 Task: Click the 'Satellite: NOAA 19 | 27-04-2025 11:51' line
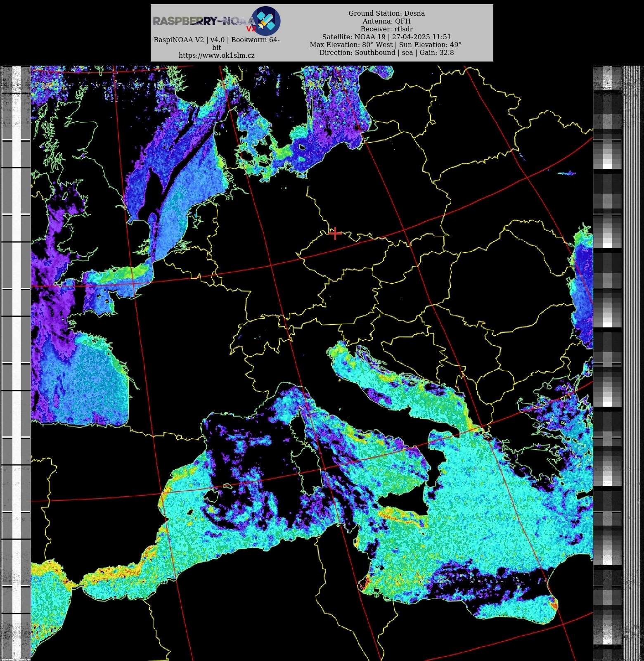(x=386, y=37)
